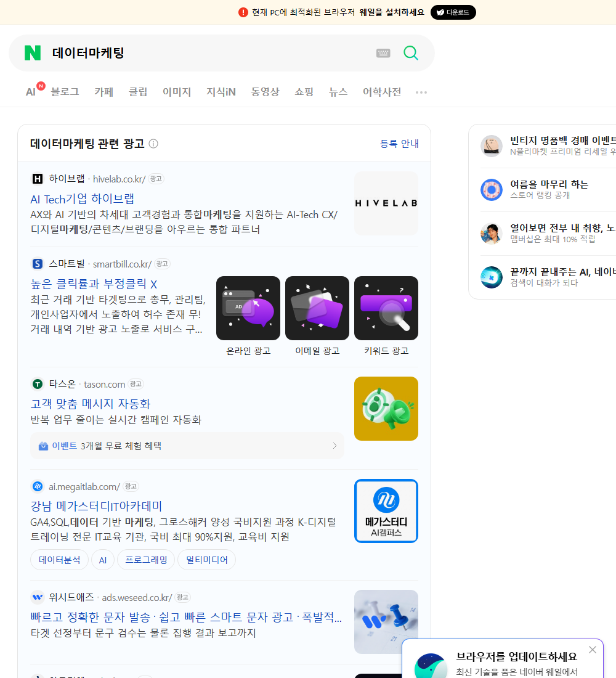The height and width of the screenshot is (678, 616).
Task: Click the 빈티지 명품백 round avatar
Action: pyautogui.click(x=492, y=145)
